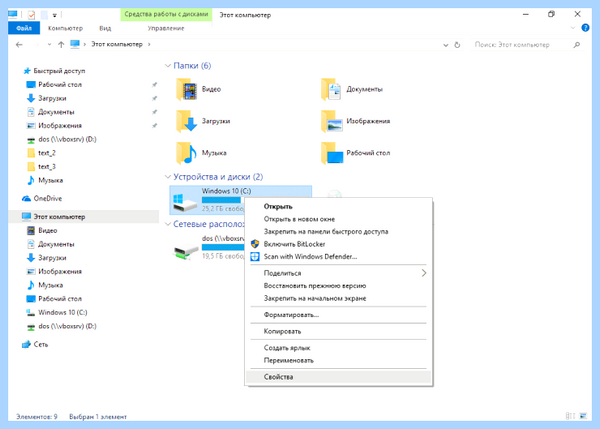Open the Рабочий стол folder icon in Папки
The height and width of the screenshot is (429, 600).
(x=332, y=153)
